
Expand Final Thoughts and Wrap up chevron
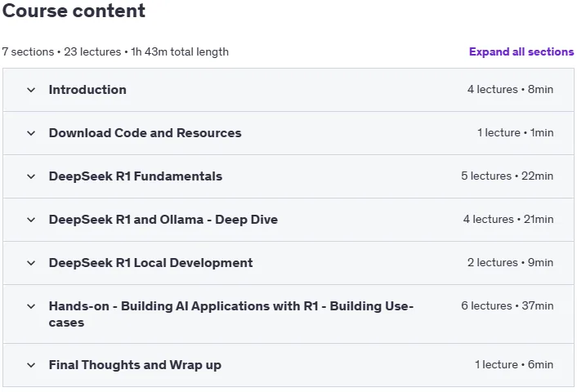(x=31, y=365)
